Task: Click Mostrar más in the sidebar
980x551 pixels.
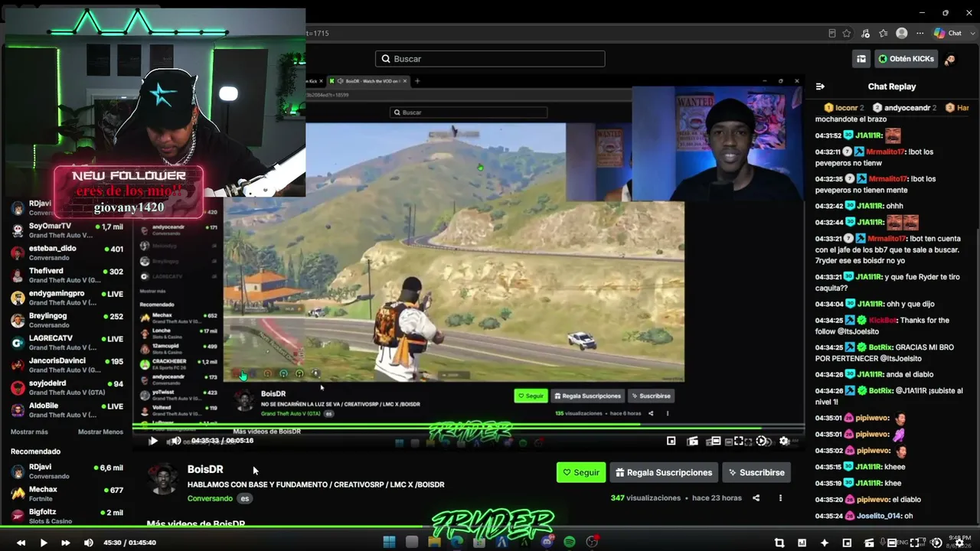Action: coord(29,432)
